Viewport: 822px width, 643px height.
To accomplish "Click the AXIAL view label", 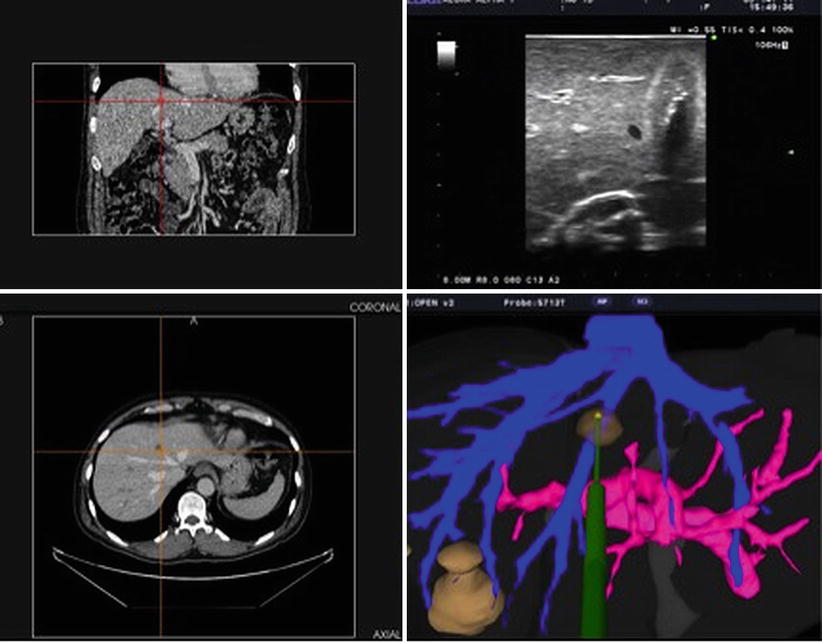I will [x=386, y=634].
